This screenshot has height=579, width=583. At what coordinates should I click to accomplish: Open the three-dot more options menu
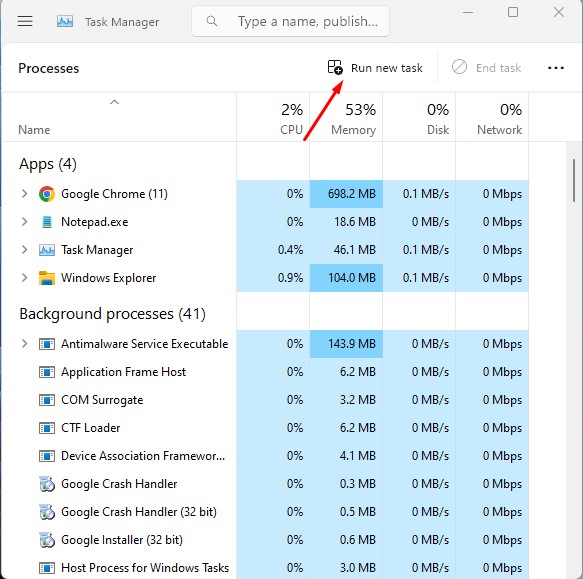coord(555,68)
